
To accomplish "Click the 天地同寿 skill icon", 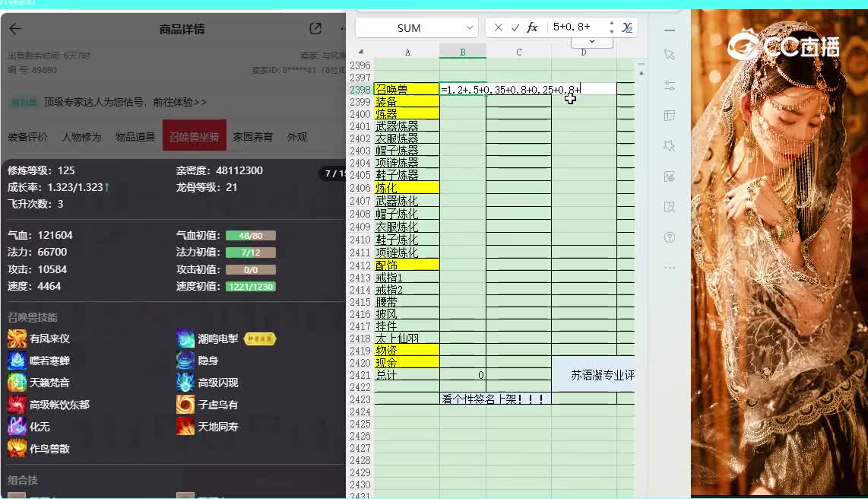I will [x=185, y=427].
